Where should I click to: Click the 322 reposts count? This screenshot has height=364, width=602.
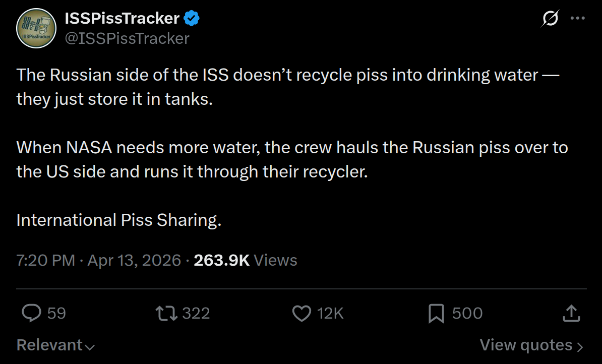[x=196, y=314]
